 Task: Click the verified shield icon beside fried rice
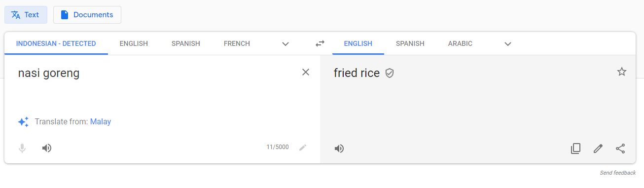pyautogui.click(x=390, y=74)
